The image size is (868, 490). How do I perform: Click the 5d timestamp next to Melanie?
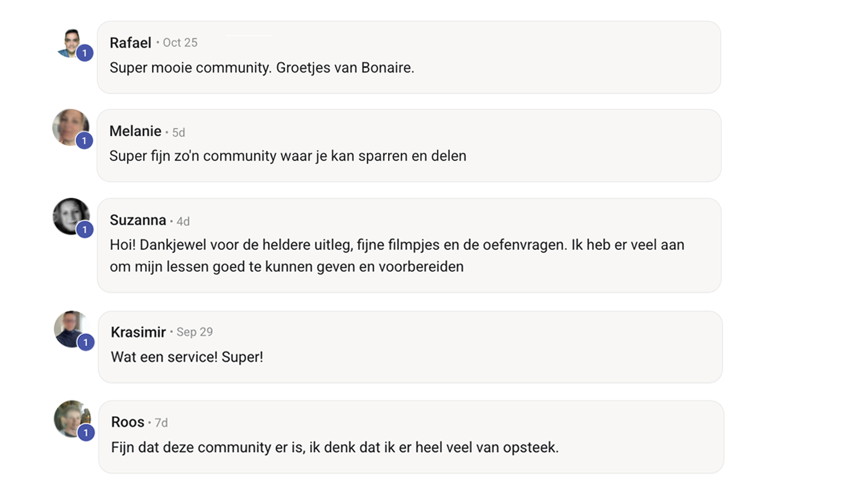(179, 133)
